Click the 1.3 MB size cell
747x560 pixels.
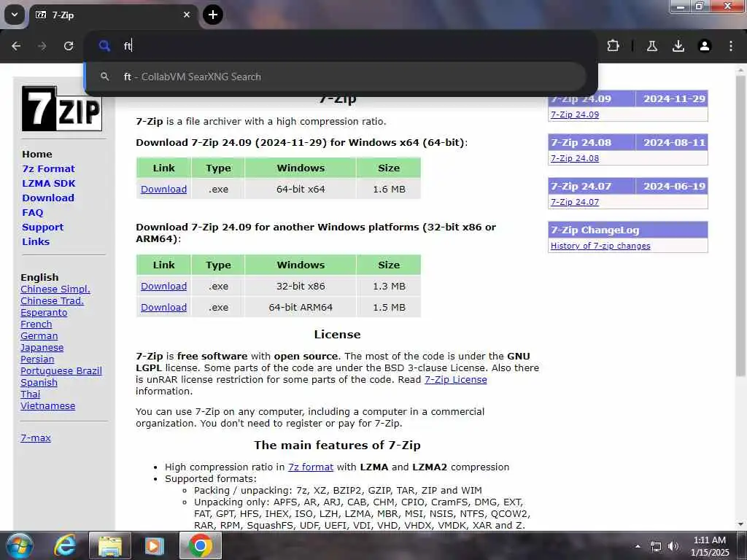(390, 286)
